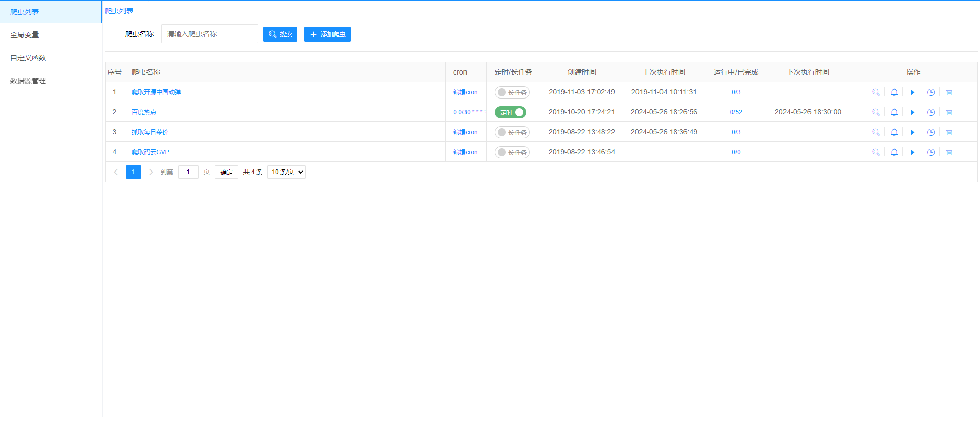Image resolution: width=980 pixels, height=439 pixels.
Task: Click the 2024-05-26 18:30:00 next run cell
Action: (808, 112)
